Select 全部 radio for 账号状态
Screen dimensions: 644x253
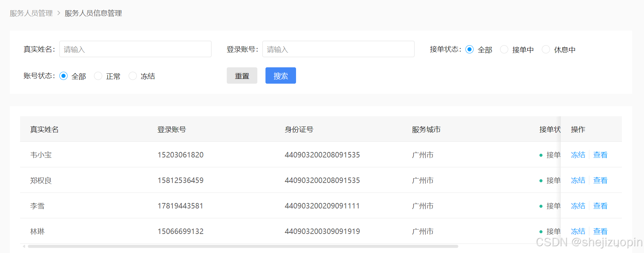pos(63,76)
